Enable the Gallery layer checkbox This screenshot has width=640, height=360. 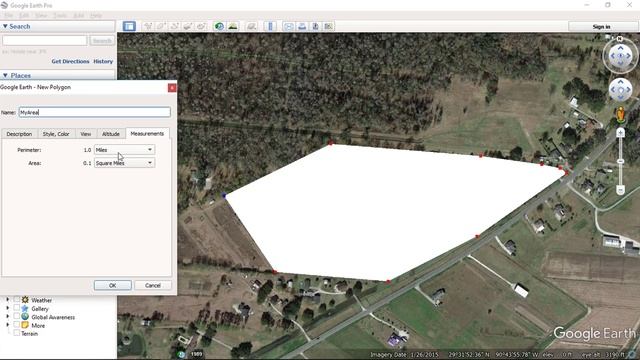(16, 308)
